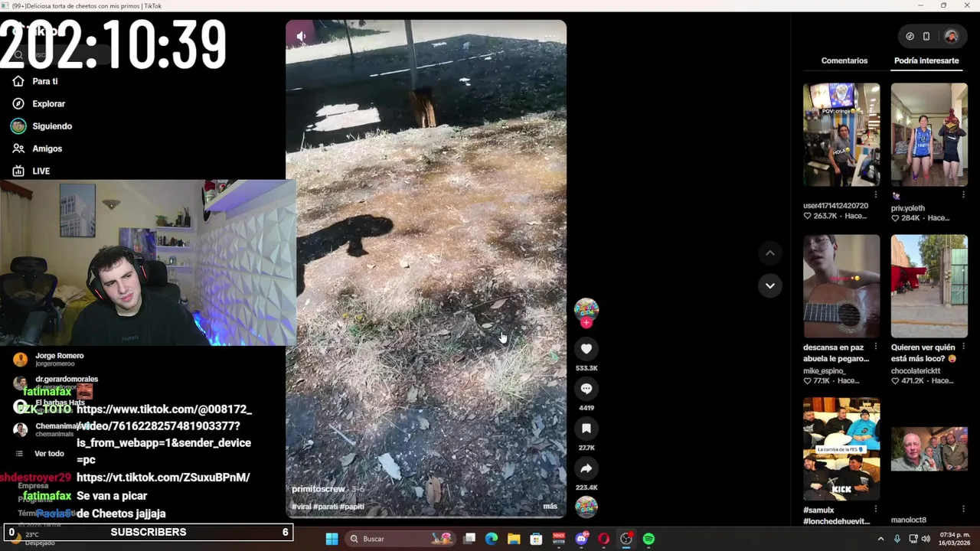
Task: Go to next video with down chevron
Action: click(770, 285)
